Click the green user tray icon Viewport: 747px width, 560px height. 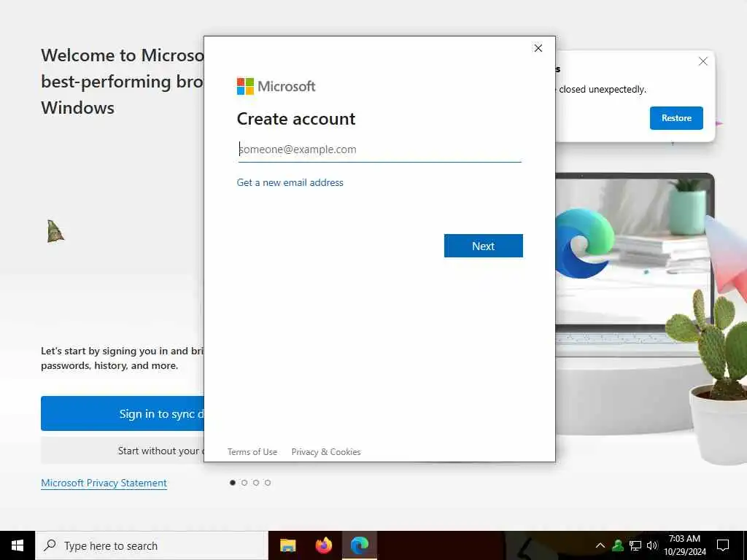(x=618, y=545)
